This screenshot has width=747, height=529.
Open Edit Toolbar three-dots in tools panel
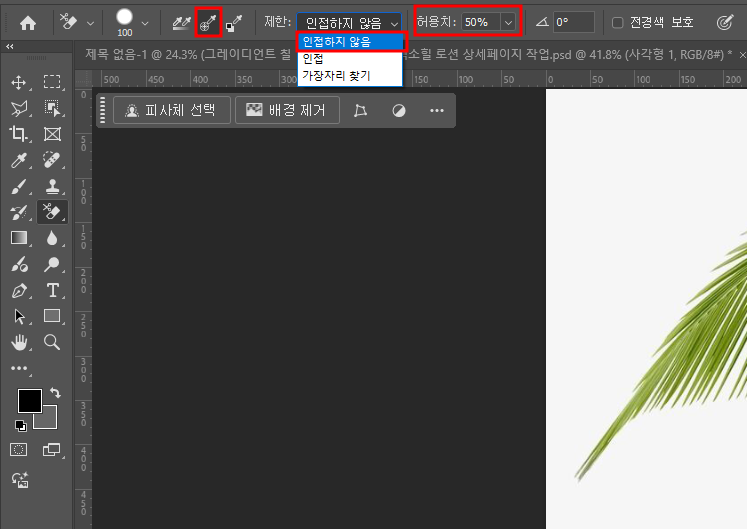click(19, 368)
